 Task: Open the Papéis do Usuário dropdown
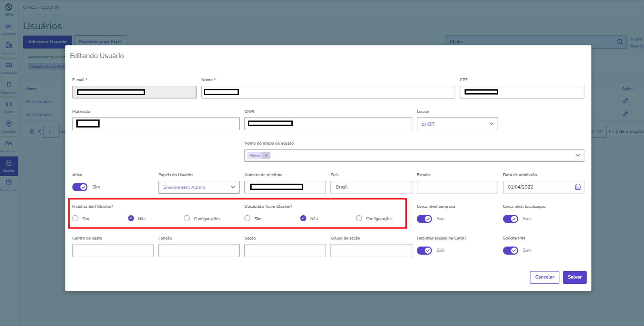tap(199, 187)
